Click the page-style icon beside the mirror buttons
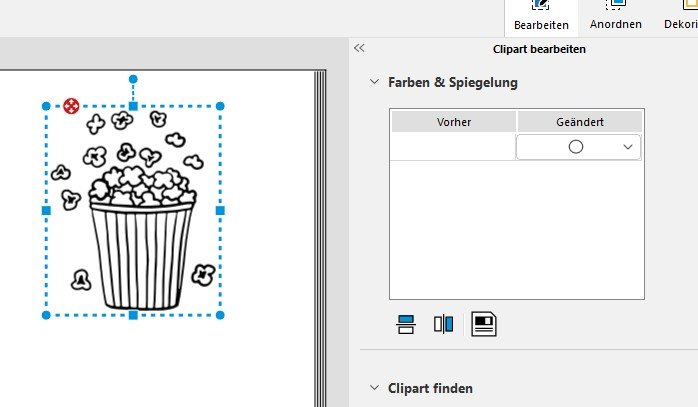The height and width of the screenshot is (407, 698). (x=483, y=324)
